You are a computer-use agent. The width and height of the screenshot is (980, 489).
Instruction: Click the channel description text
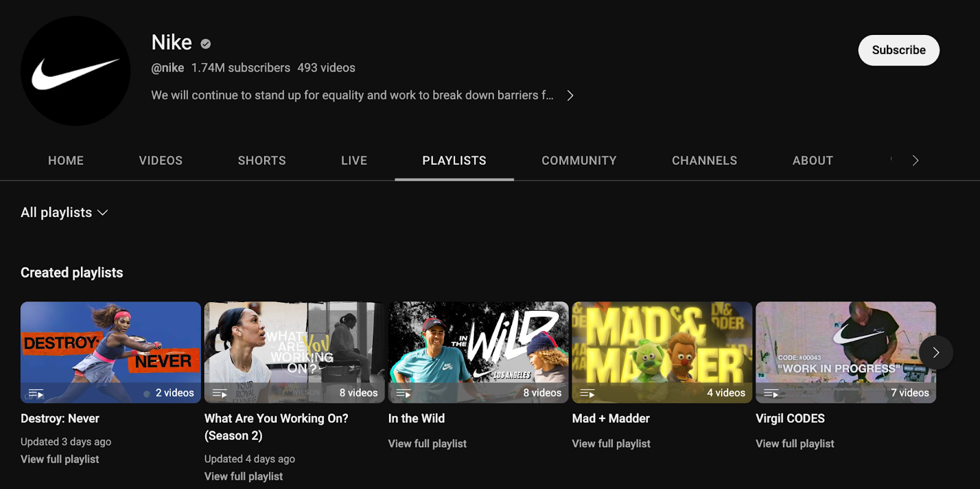352,95
